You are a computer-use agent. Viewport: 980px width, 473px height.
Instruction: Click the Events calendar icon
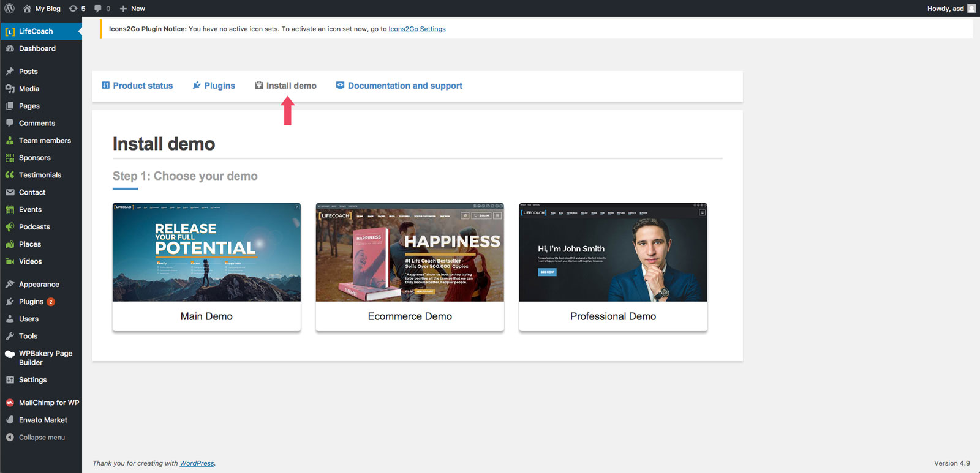(x=10, y=209)
